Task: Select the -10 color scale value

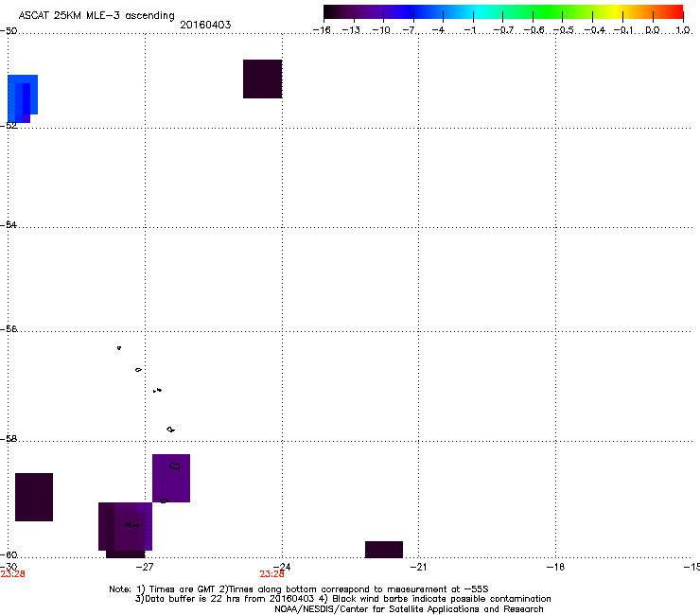Action: [381, 30]
